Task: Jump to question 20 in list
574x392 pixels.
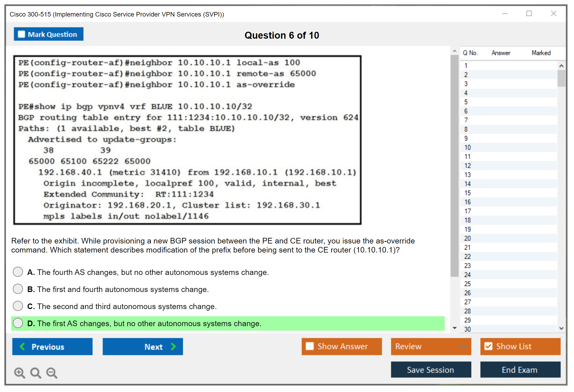Action: click(x=467, y=238)
